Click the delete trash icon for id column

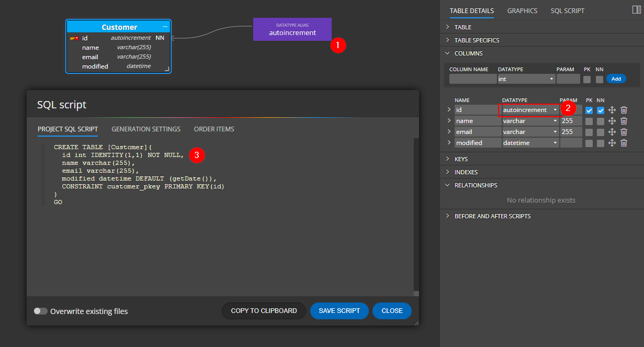pyautogui.click(x=624, y=110)
